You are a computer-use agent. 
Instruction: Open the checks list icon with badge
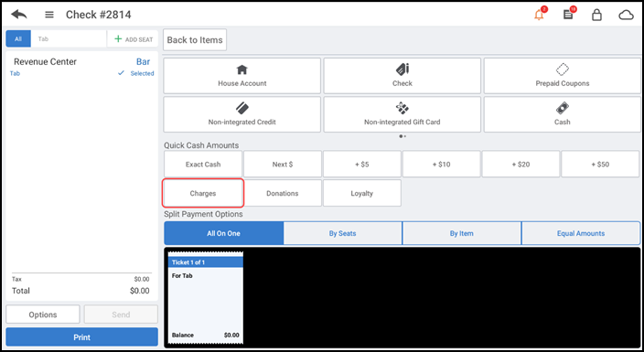point(568,15)
